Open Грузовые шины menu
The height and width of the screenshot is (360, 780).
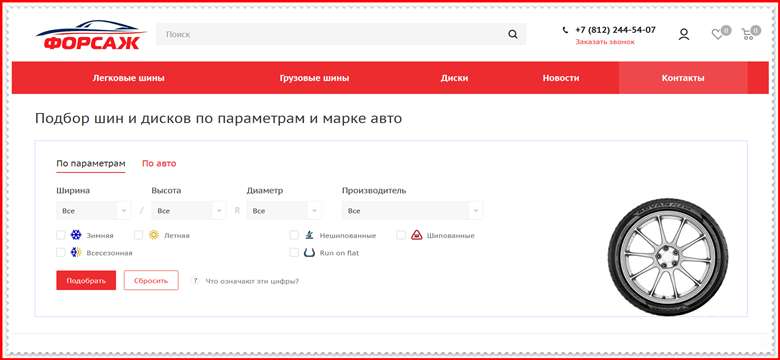click(314, 78)
